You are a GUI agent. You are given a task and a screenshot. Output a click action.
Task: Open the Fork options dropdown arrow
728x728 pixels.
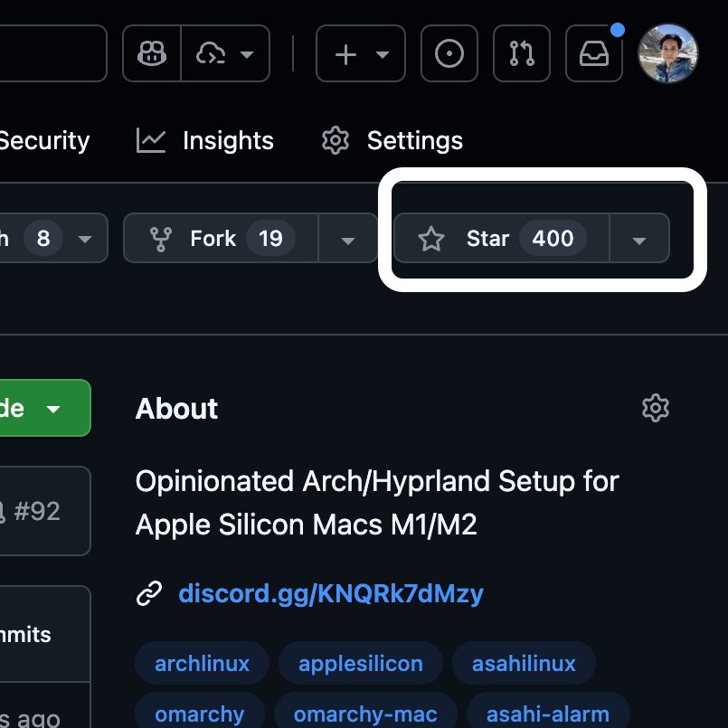[348, 240]
